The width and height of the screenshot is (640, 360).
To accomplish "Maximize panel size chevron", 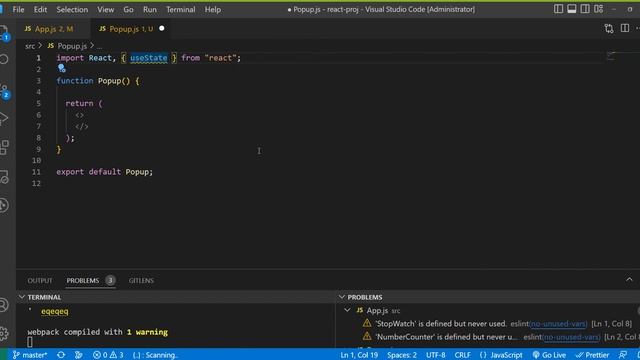I will click(629, 280).
